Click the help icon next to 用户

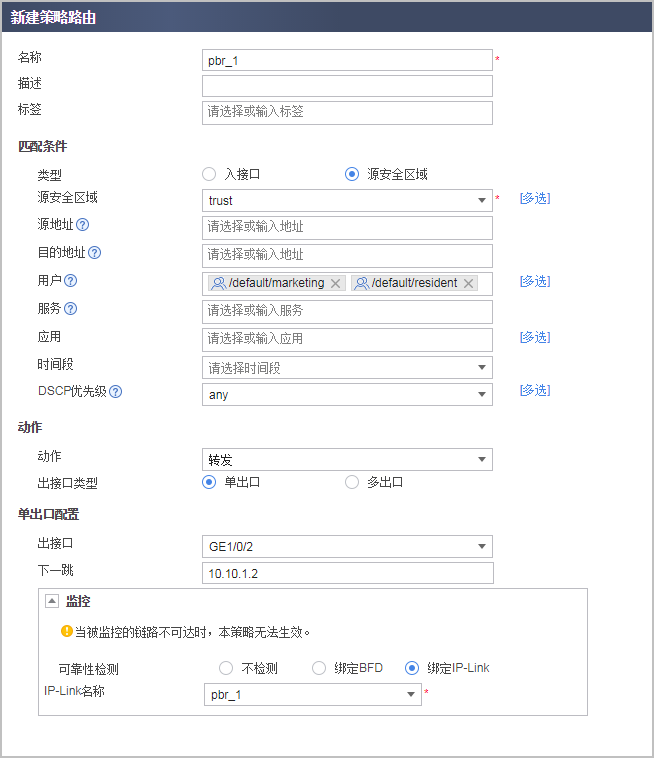tap(71, 281)
